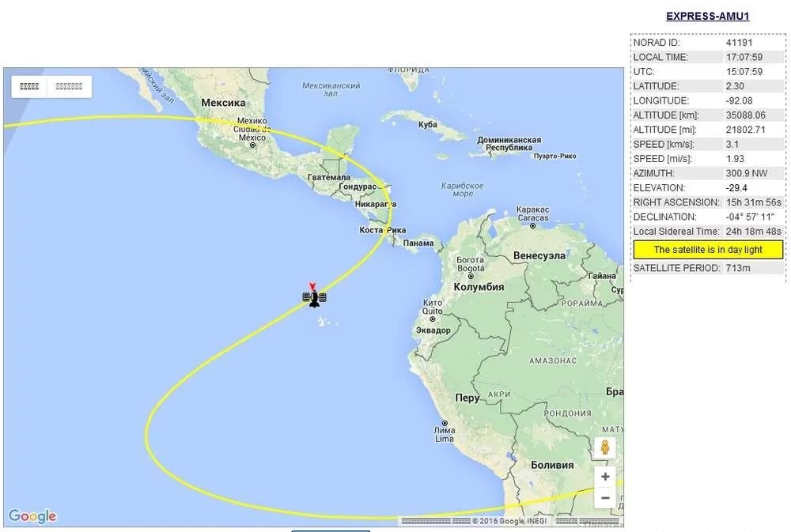Click the Google logo on the map
The height and width of the screenshot is (532, 791).
point(32,516)
